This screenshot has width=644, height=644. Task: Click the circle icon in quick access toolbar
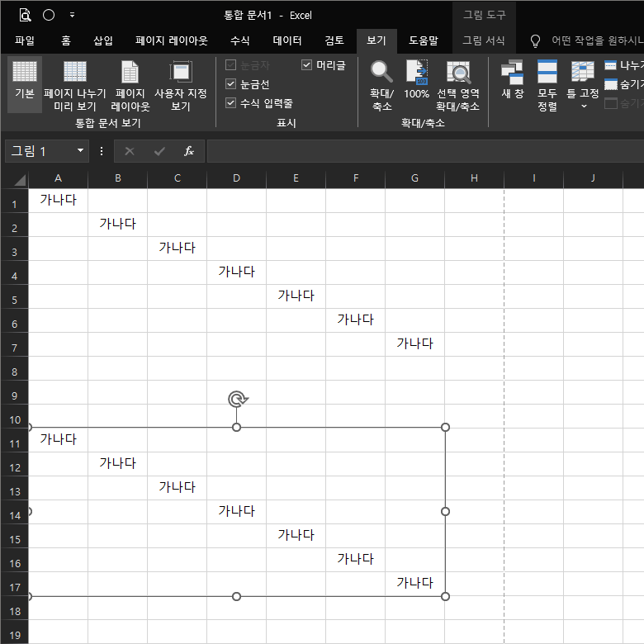[x=49, y=15]
